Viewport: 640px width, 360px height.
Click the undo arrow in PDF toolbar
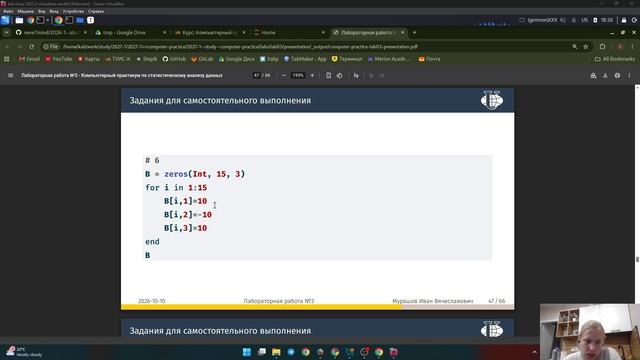pyautogui.click(x=371, y=76)
